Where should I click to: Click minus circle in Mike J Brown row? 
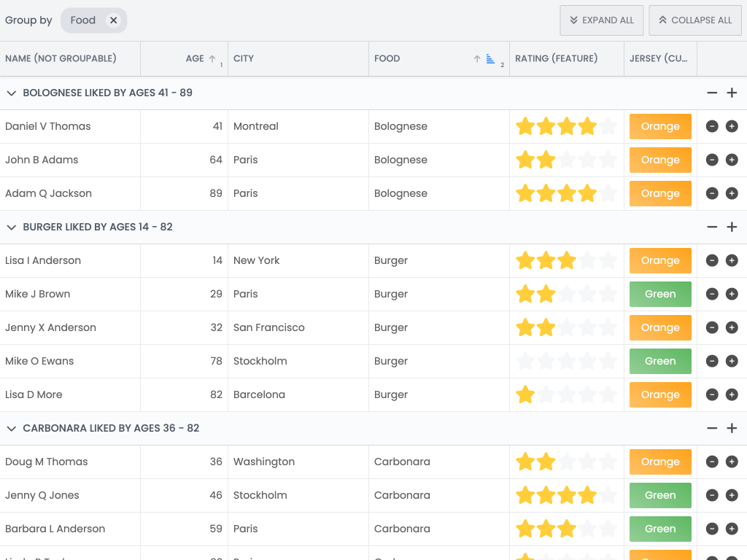[x=712, y=295]
